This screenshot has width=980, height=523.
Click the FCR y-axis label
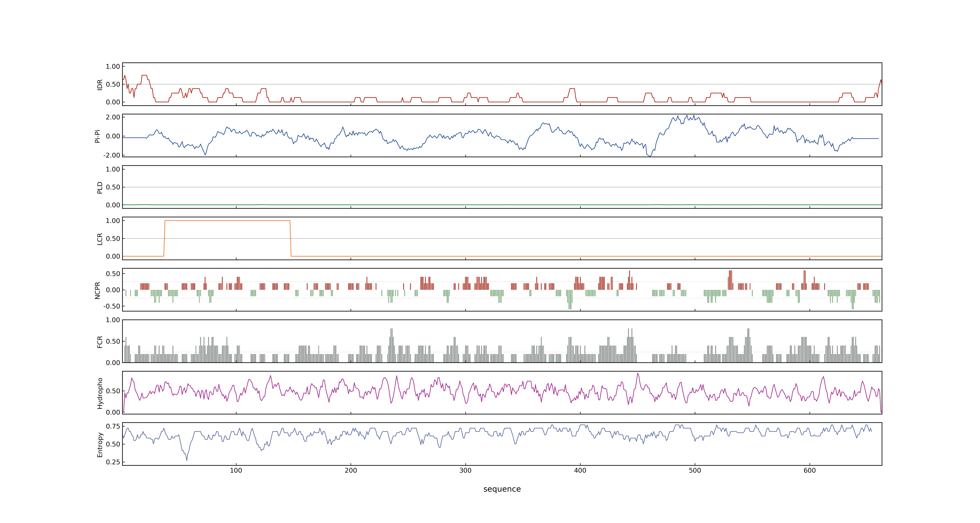pyautogui.click(x=100, y=342)
